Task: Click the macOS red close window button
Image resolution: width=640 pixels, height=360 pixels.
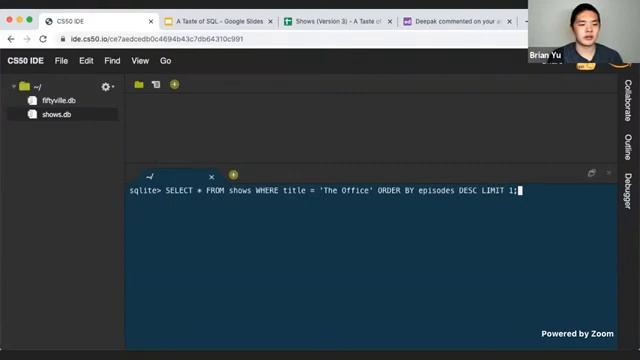Action: 9,20
